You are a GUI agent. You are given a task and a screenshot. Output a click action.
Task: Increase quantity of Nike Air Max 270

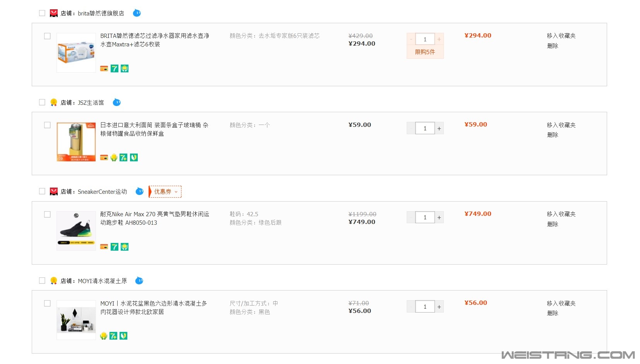[439, 217]
